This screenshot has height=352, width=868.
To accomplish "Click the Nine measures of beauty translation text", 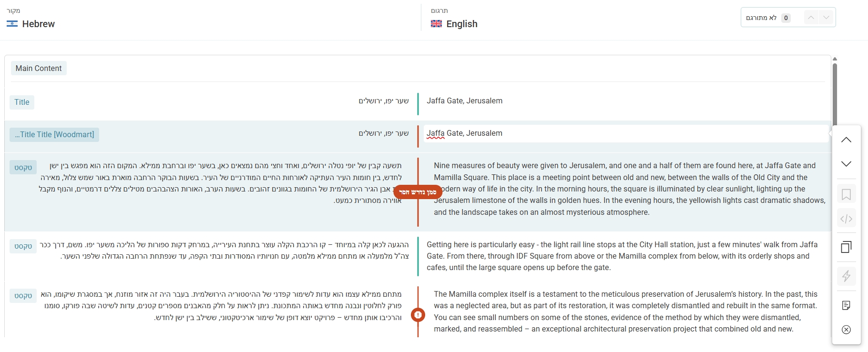I will [x=629, y=189].
